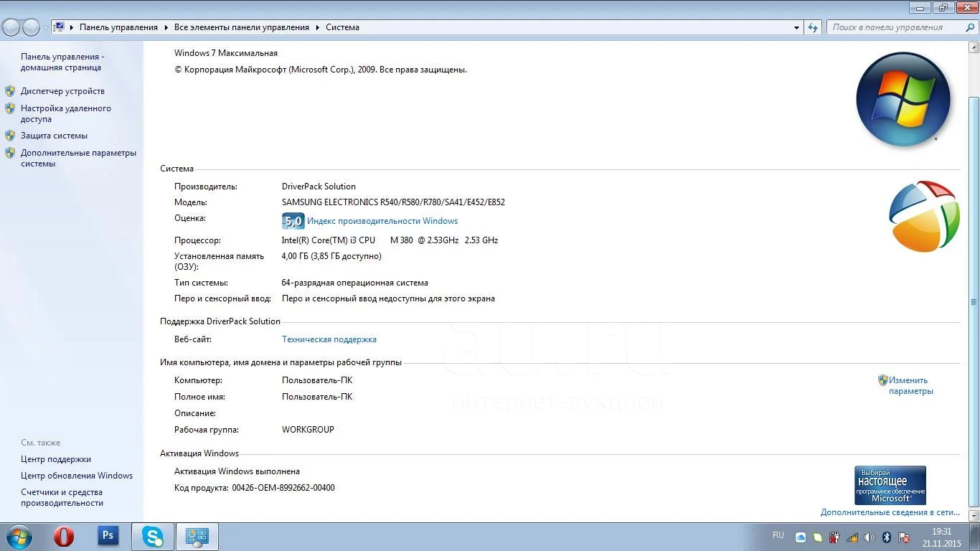Click the search magnifier icon
This screenshot has width=980, height=551.
969,27
